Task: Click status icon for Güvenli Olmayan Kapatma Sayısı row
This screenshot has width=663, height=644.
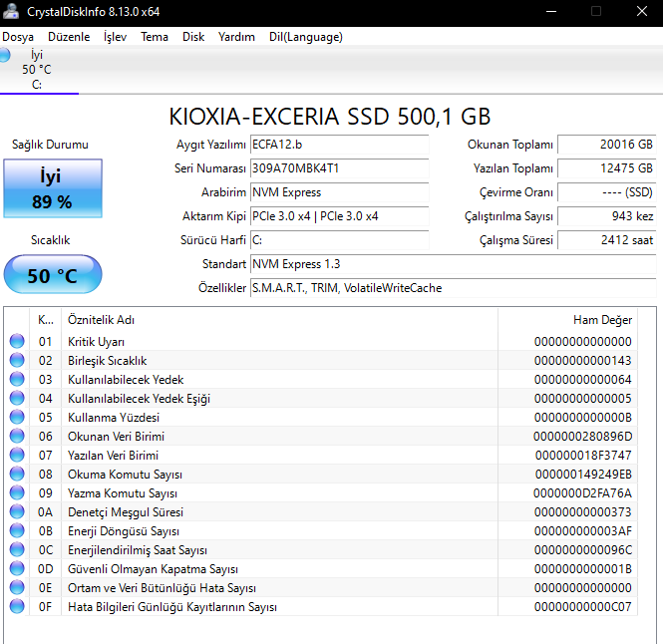Action: [x=17, y=568]
